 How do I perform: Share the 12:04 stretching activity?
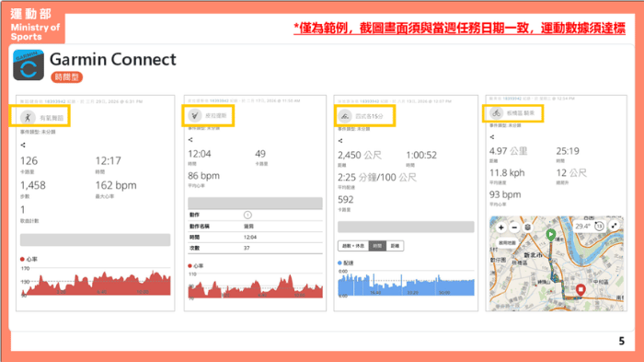point(190,139)
